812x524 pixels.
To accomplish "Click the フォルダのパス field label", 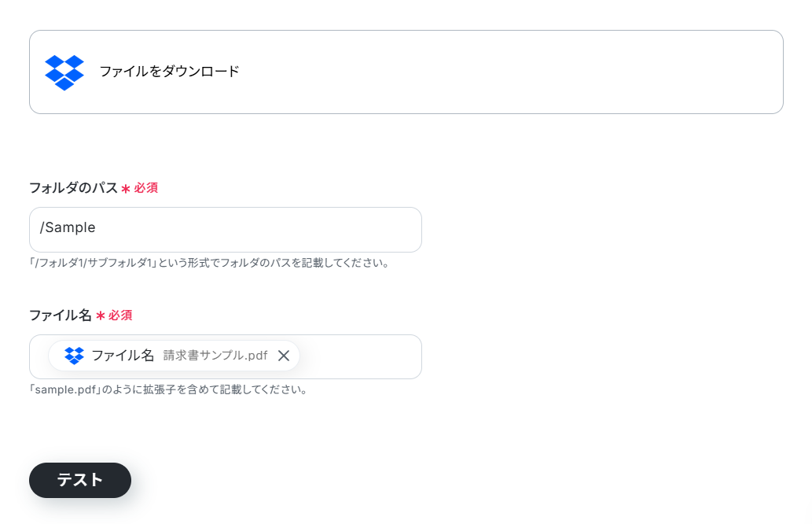I will [74, 187].
